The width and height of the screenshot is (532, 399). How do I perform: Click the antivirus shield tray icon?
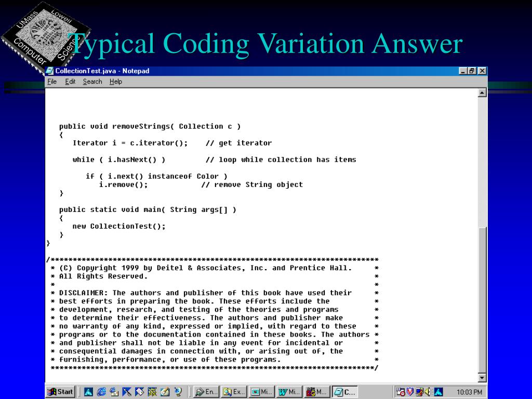410,392
